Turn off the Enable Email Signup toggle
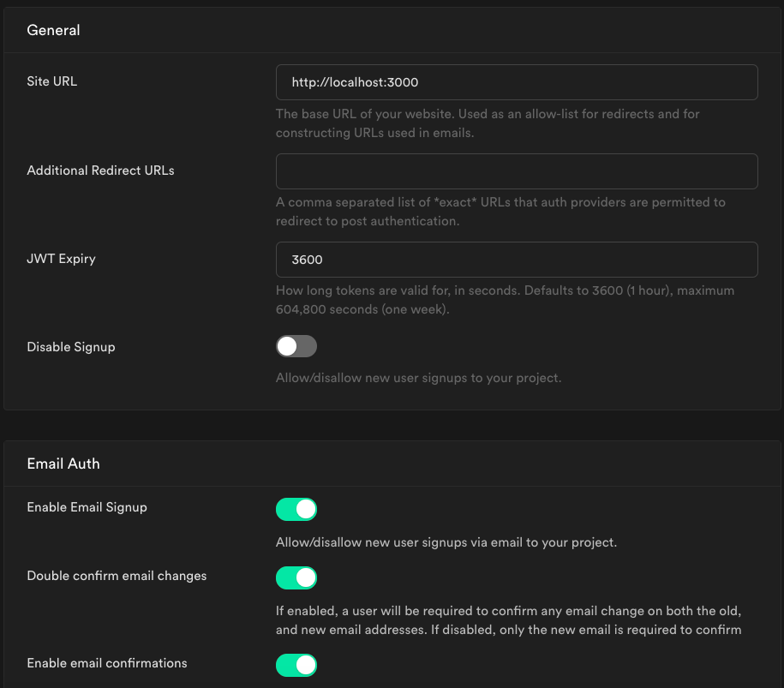The height and width of the screenshot is (688, 784). coord(296,509)
